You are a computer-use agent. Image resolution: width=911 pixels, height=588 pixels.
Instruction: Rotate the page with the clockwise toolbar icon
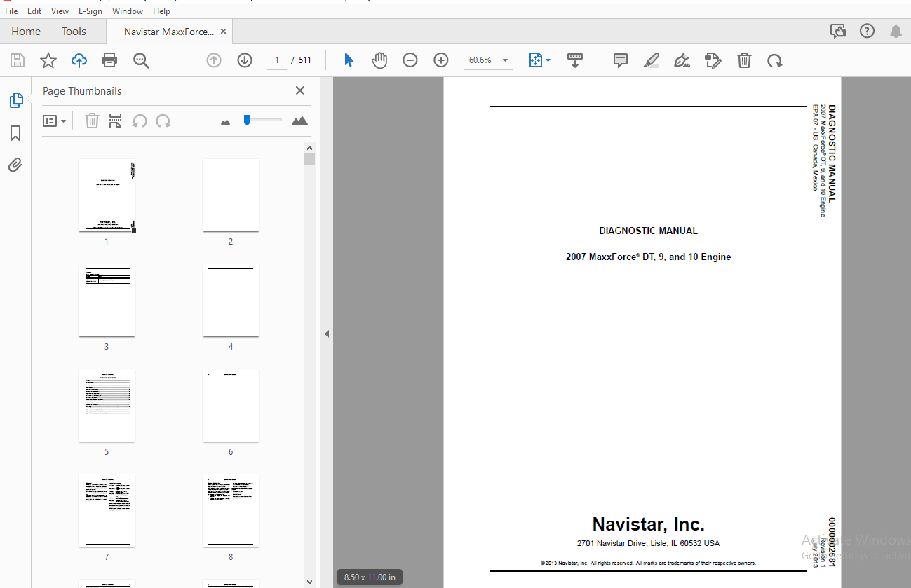point(775,60)
